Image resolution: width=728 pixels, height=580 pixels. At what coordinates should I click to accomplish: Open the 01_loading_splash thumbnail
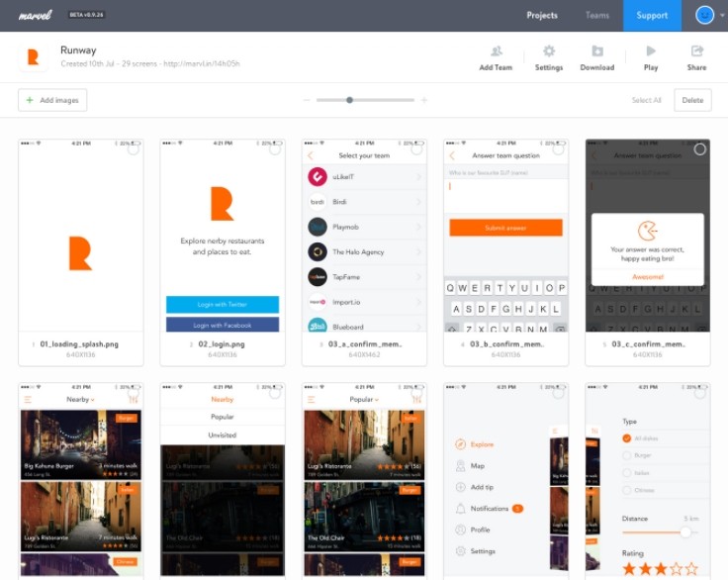tap(81, 236)
